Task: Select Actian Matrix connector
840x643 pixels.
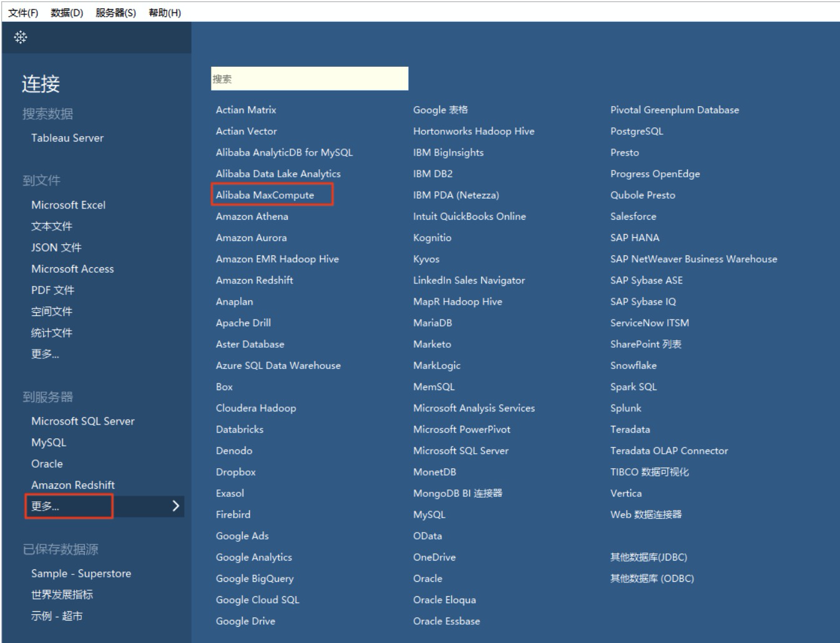Action: click(x=246, y=110)
